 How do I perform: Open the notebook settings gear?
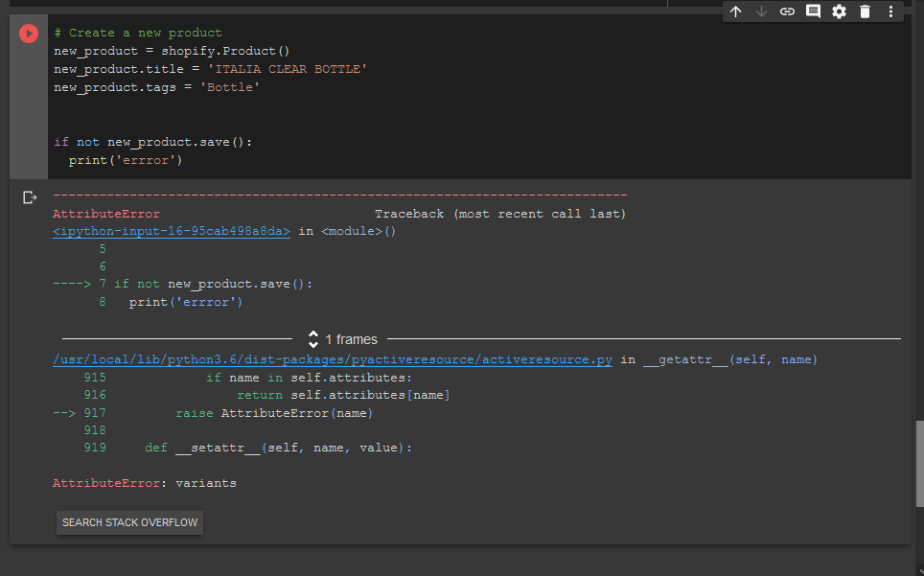[x=838, y=12]
